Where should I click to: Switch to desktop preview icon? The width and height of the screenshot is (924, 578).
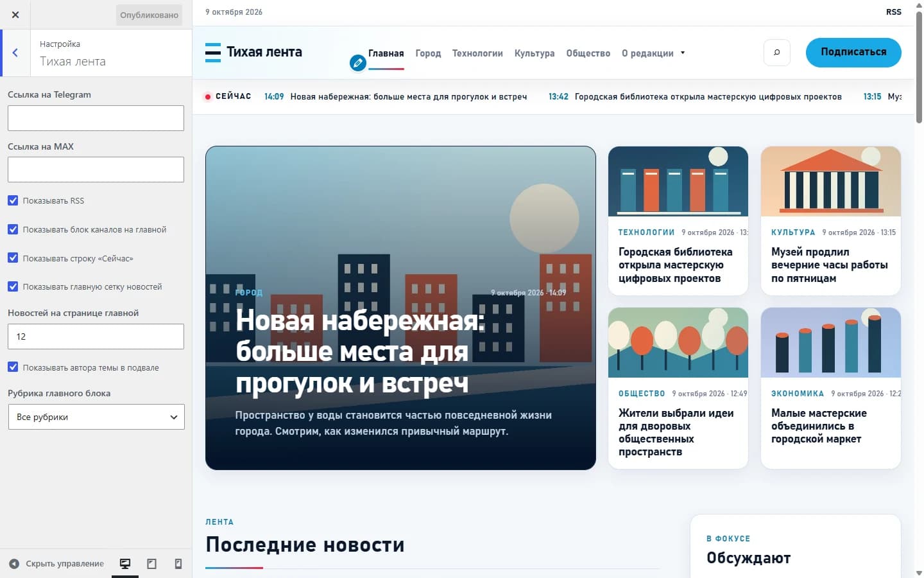pyautogui.click(x=125, y=564)
